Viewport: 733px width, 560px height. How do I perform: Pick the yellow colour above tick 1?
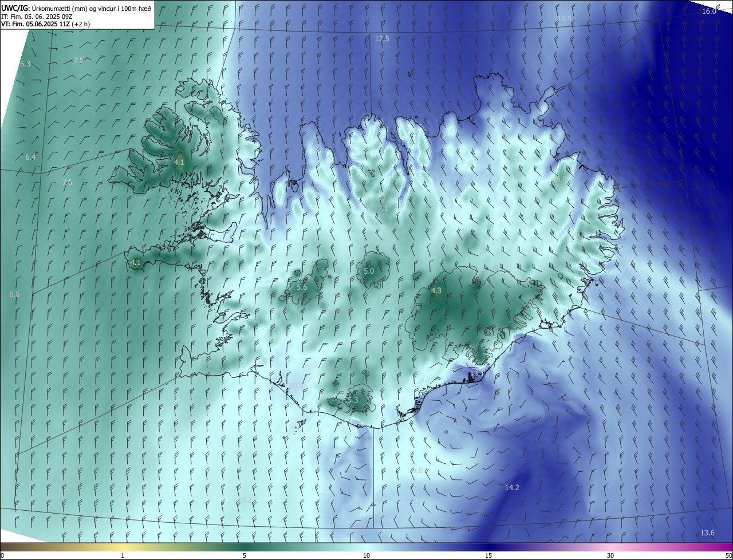pos(123,547)
